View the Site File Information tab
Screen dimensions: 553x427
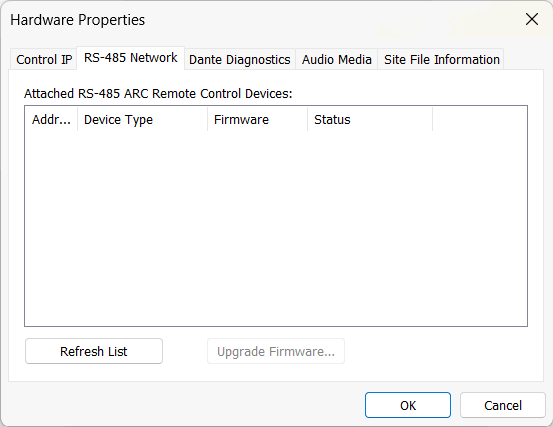tap(441, 59)
